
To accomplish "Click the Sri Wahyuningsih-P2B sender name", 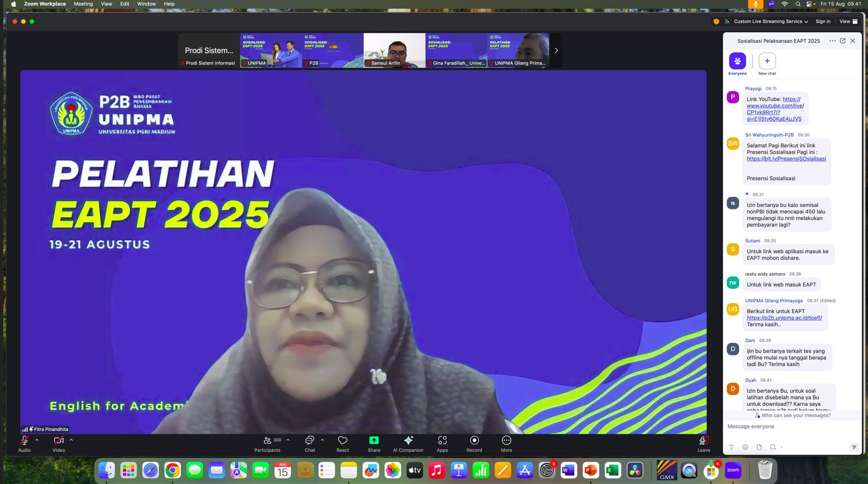I will (769, 135).
